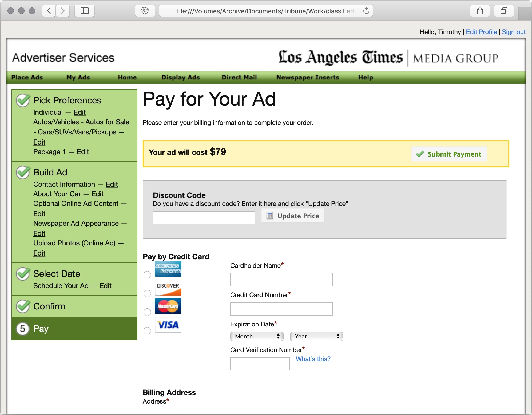This screenshot has width=532, height=415.
Task: Click the MasterCard logo
Action: click(x=168, y=306)
